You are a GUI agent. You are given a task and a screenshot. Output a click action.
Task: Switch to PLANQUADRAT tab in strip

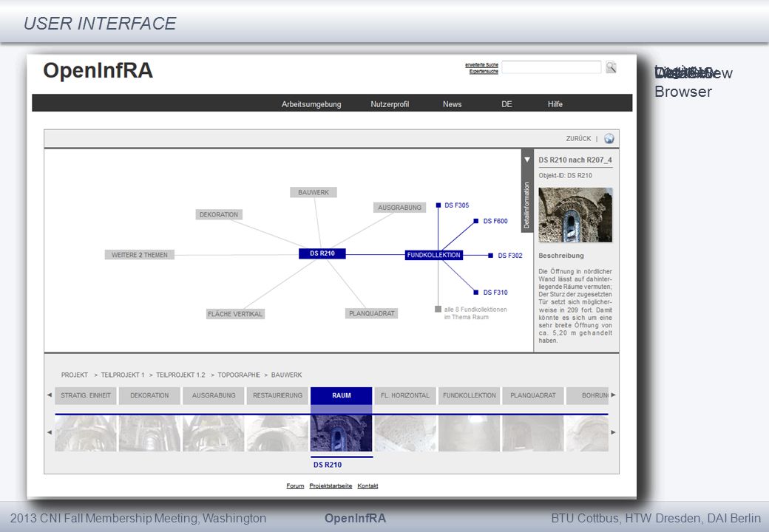533,395
